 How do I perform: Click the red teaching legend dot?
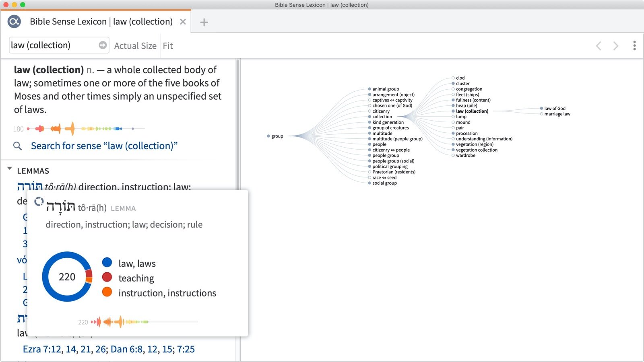[107, 277]
